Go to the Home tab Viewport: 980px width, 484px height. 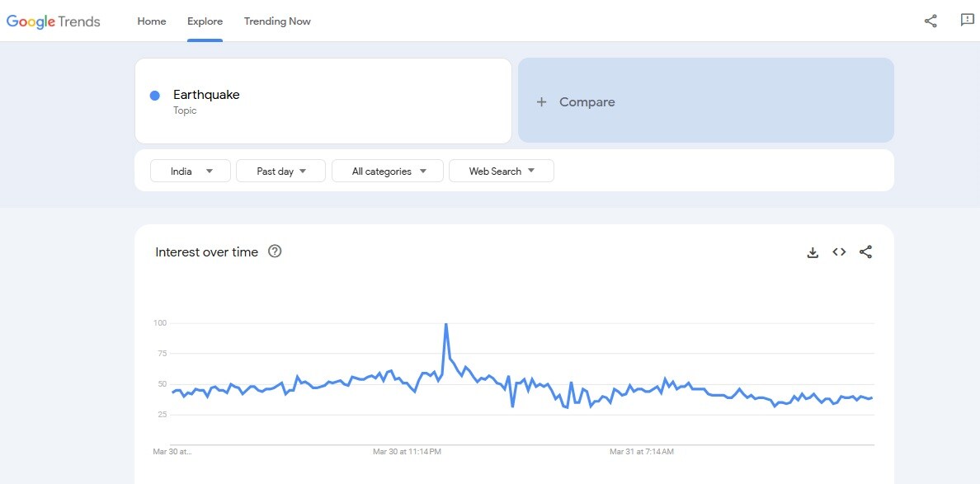[152, 21]
